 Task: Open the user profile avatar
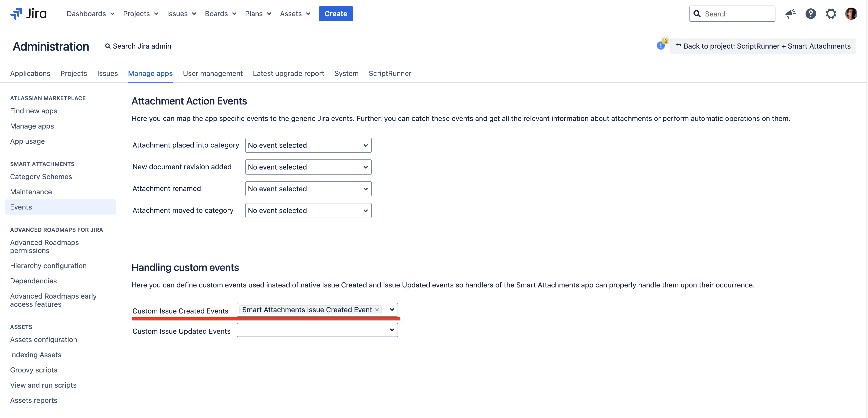(851, 14)
